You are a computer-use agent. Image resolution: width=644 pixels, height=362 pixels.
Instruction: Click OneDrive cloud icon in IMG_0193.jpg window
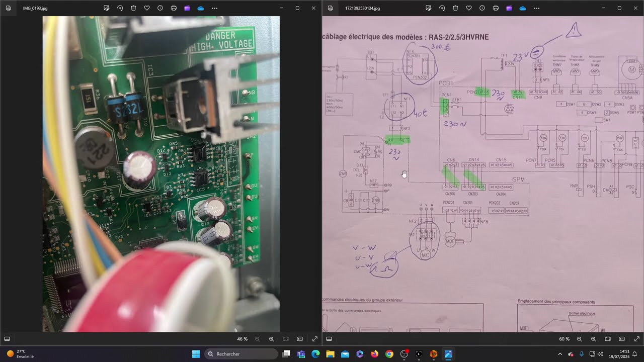[201, 8]
